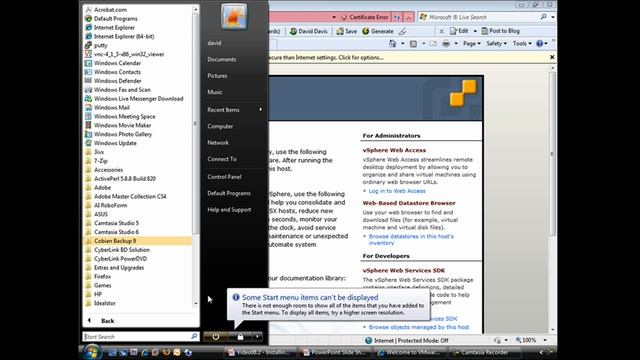Open the zoom level 100% dropdown
This screenshot has height=360, width=640.
pos(545,340)
